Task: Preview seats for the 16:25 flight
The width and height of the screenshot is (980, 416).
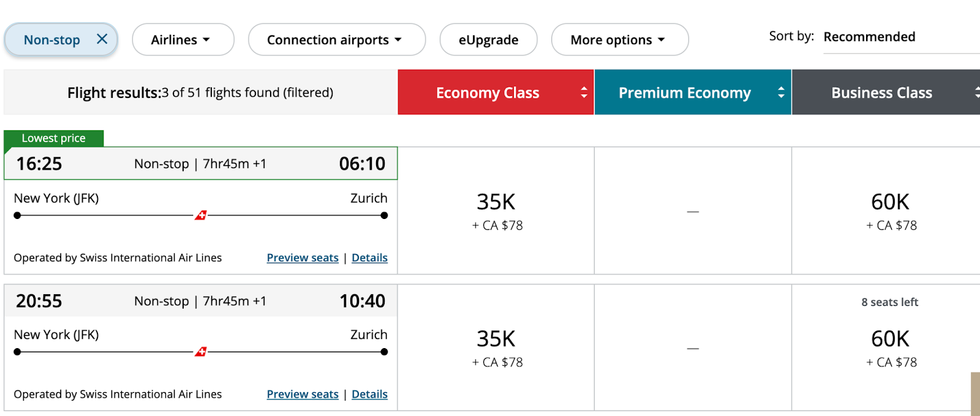Action: [303, 258]
